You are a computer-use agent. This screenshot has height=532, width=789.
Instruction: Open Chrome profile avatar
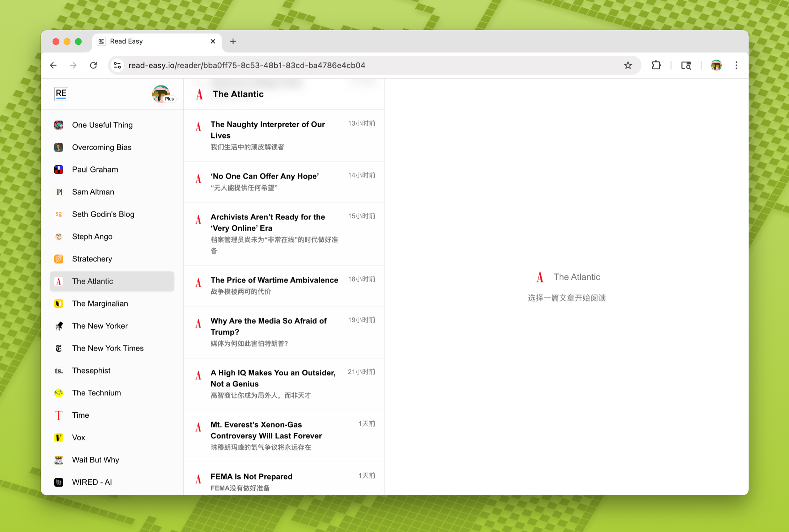tap(716, 65)
